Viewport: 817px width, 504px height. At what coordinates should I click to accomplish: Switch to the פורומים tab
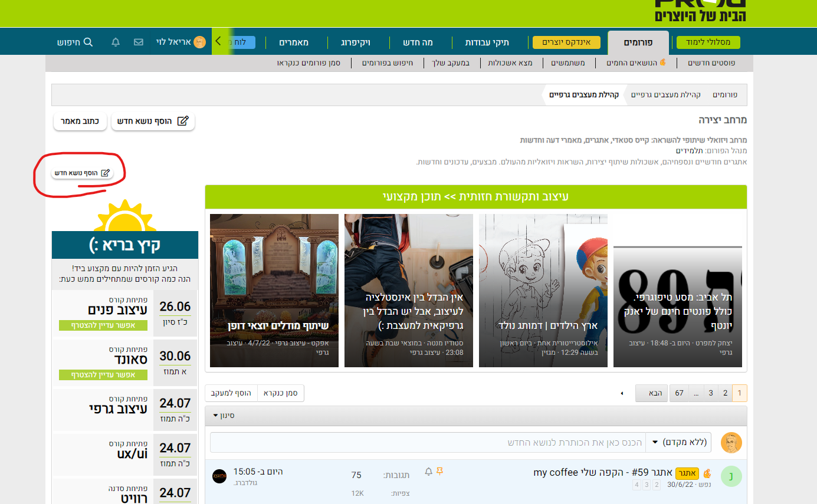pos(638,42)
